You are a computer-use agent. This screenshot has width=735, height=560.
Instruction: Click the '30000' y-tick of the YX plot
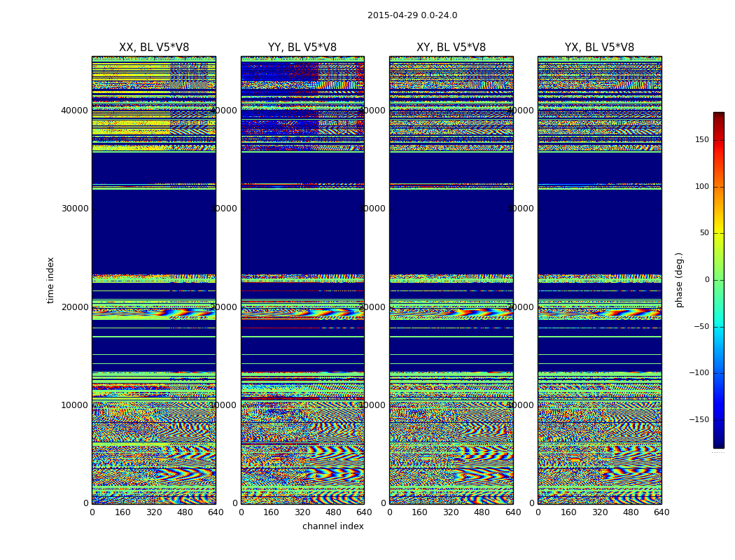coord(521,209)
